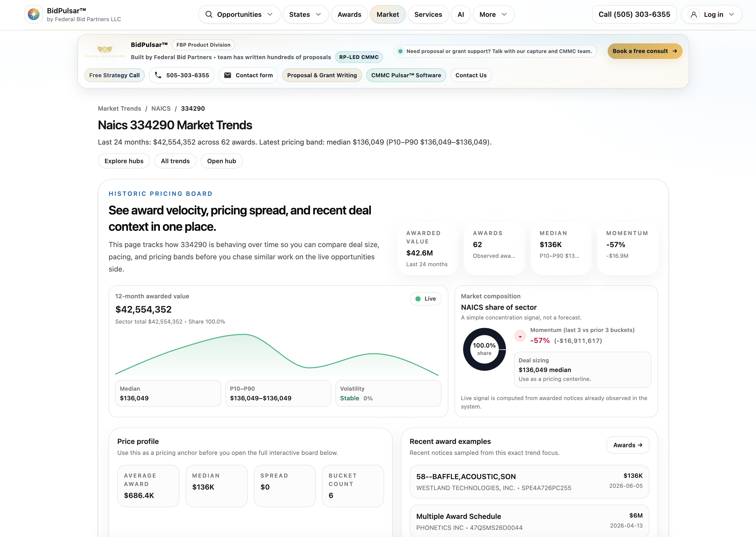Click the Spread $0 card

(x=285, y=486)
